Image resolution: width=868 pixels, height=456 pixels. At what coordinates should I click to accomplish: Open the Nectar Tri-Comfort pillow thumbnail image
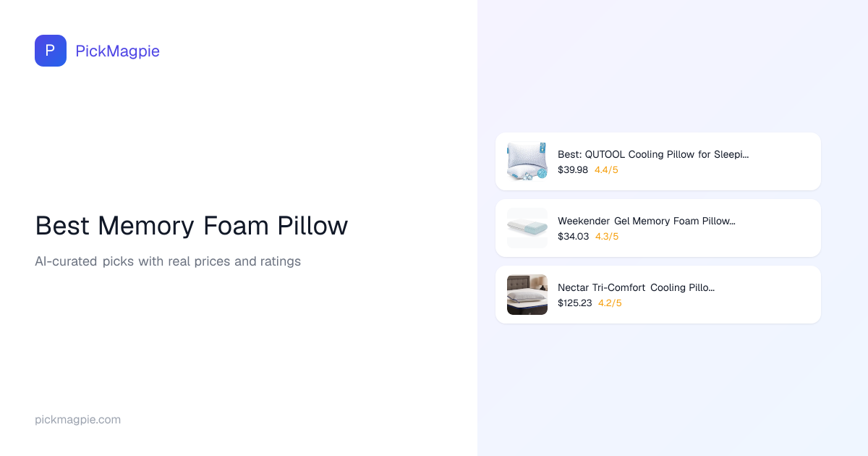pos(527,295)
